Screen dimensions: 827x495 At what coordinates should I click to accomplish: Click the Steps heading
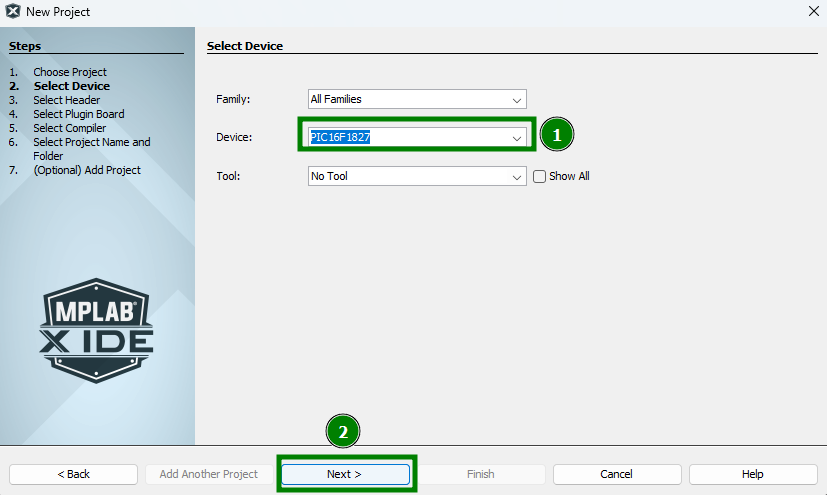(x=25, y=46)
